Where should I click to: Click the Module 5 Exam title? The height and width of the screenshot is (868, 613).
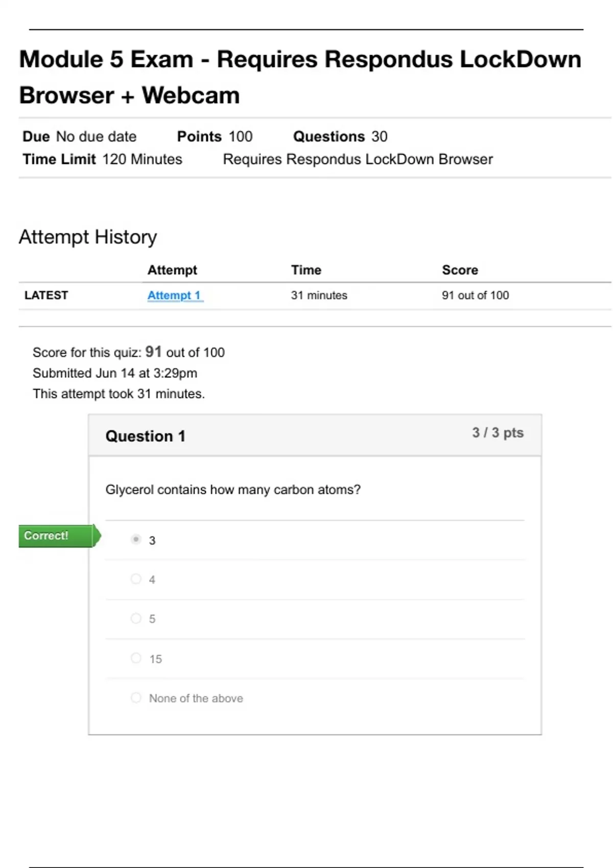tap(300, 77)
